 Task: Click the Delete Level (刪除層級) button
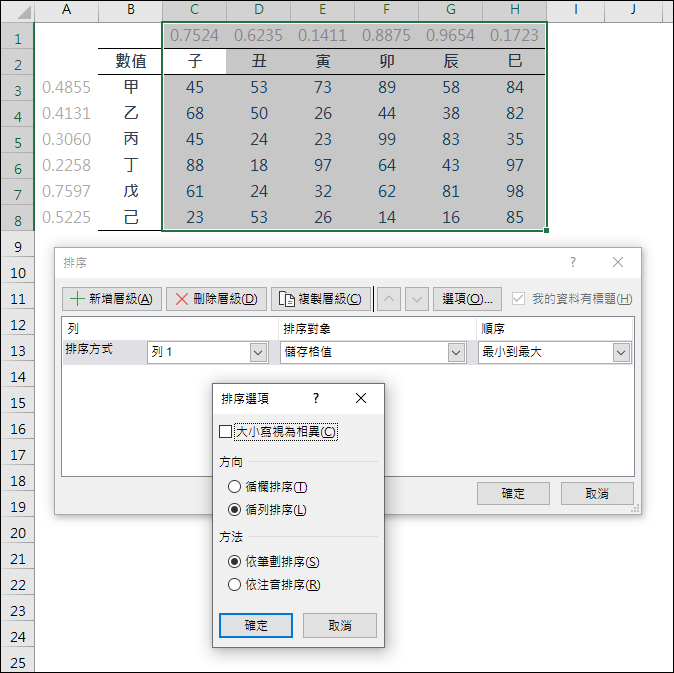[216, 299]
